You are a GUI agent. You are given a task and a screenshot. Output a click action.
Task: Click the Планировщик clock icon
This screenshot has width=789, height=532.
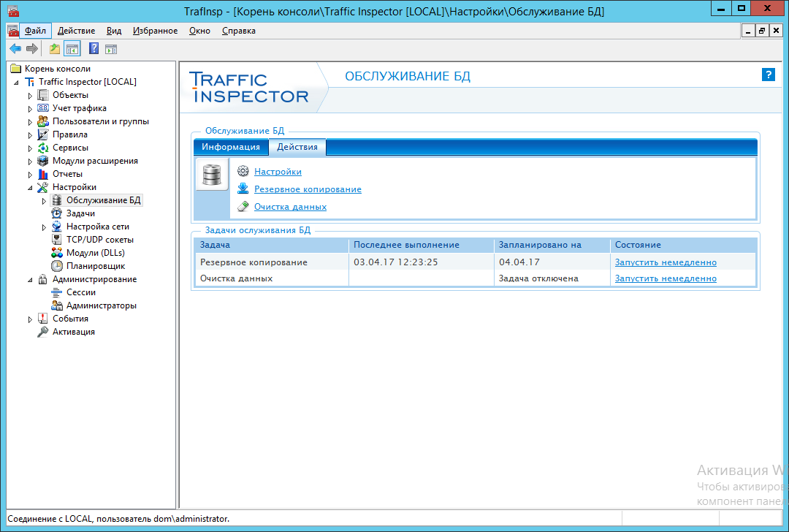click(x=57, y=266)
